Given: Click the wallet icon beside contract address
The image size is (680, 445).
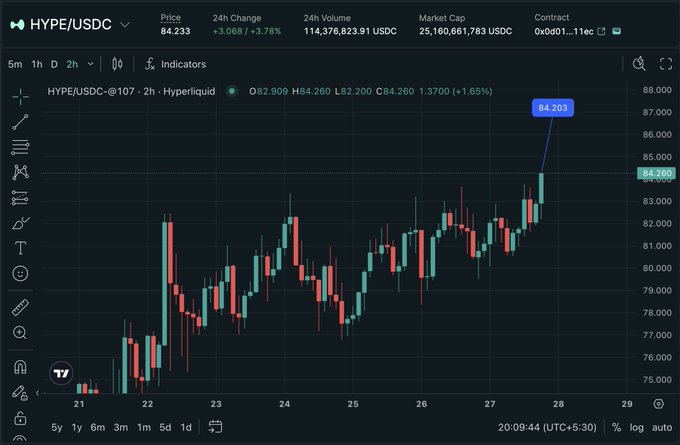Looking at the screenshot, I should click(616, 31).
